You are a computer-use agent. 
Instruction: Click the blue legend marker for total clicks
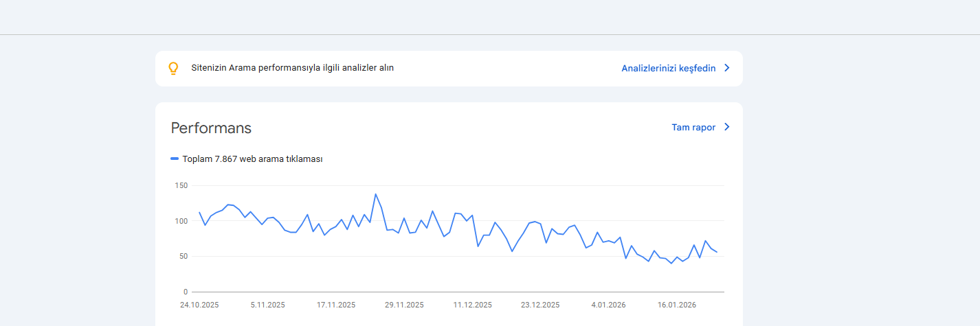pos(175,159)
